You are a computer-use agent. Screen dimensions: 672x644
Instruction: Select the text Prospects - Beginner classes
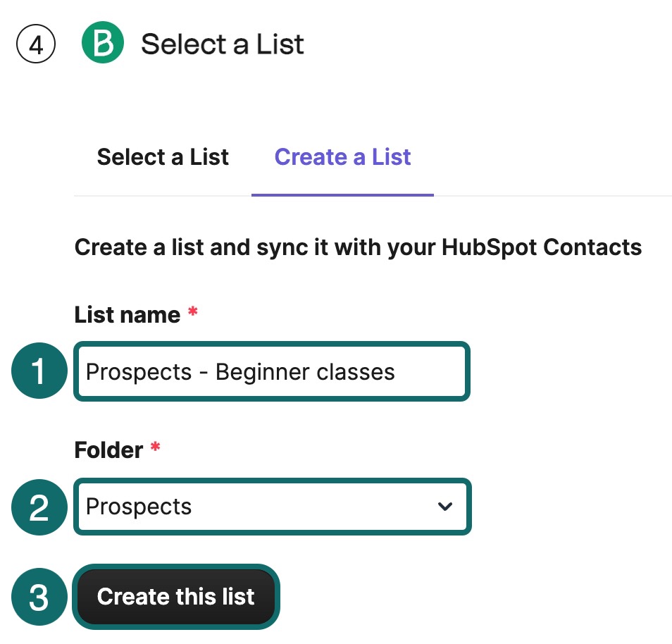(239, 371)
